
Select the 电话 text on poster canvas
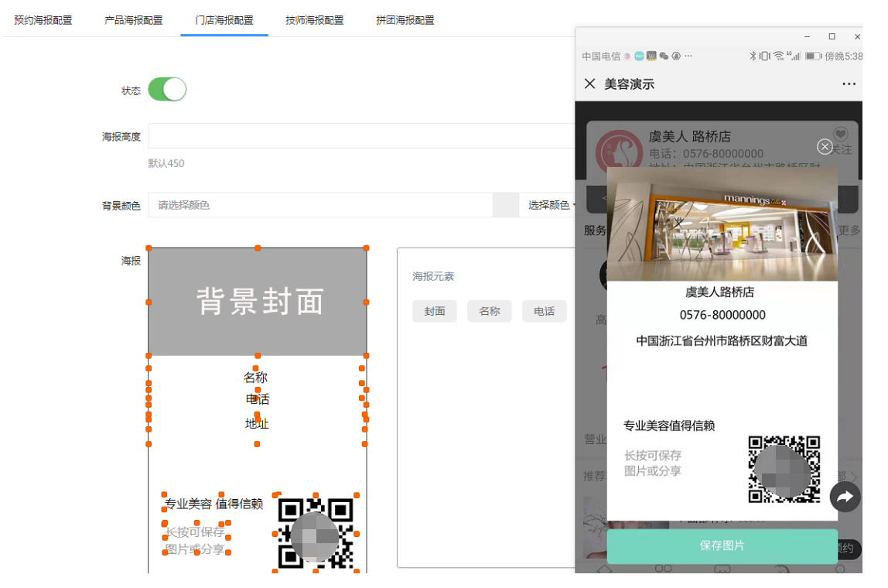coord(257,399)
